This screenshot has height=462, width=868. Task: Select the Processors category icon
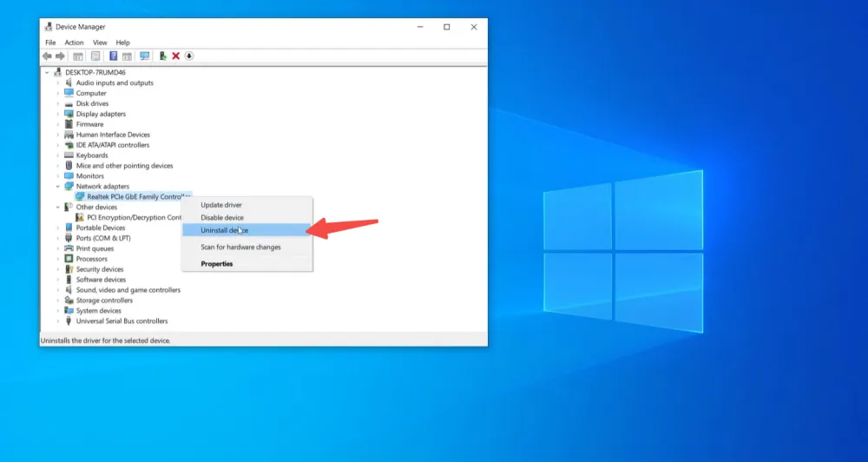69,259
